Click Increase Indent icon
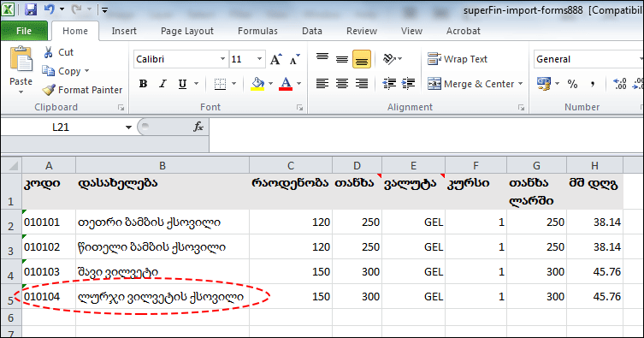Screen dimensions: 644x338 (408, 84)
